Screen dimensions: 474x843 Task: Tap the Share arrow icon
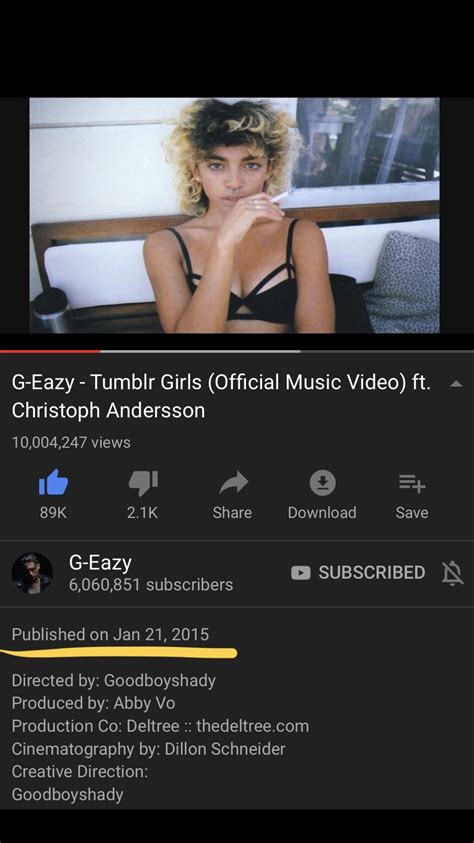click(x=233, y=483)
